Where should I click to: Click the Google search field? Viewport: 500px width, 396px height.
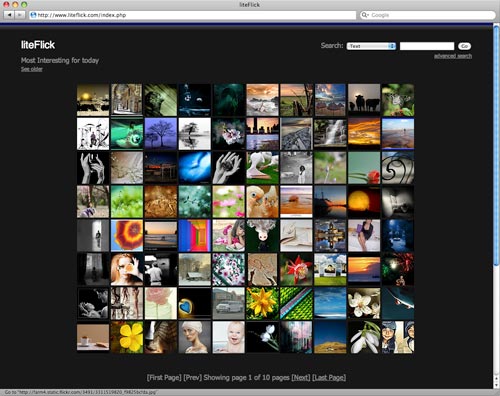[x=428, y=15]
